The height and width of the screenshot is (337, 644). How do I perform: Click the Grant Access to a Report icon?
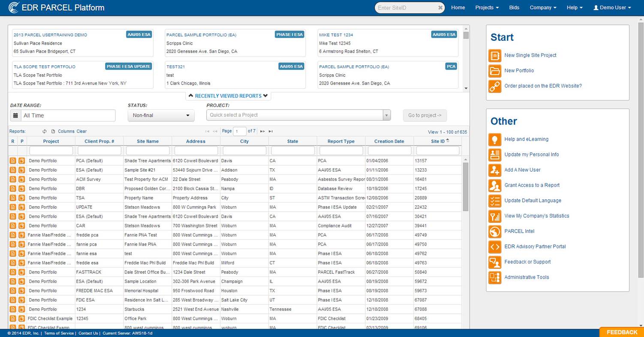(x=495, y=185)
